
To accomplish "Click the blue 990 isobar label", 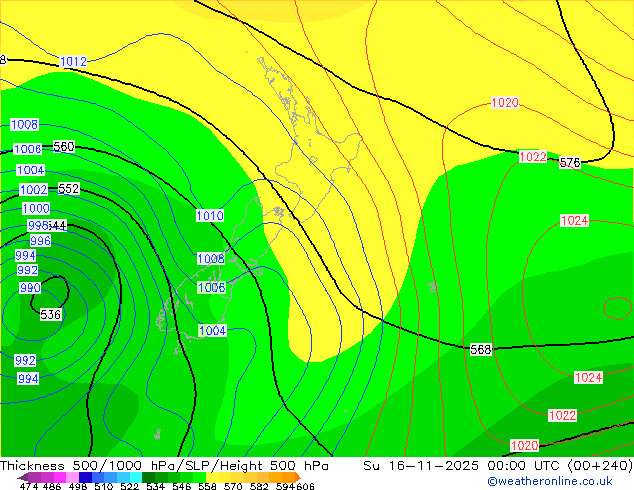I will tap(30, 288).
